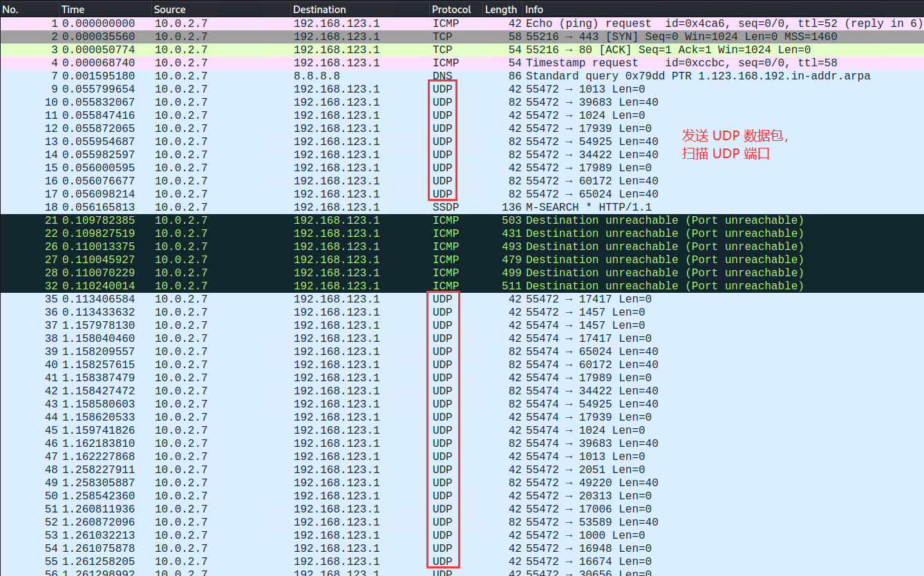Viewport: 924px width, 576px height.
Task: Select packet 39 UDP 55474 → 65024
Action: 462,352
